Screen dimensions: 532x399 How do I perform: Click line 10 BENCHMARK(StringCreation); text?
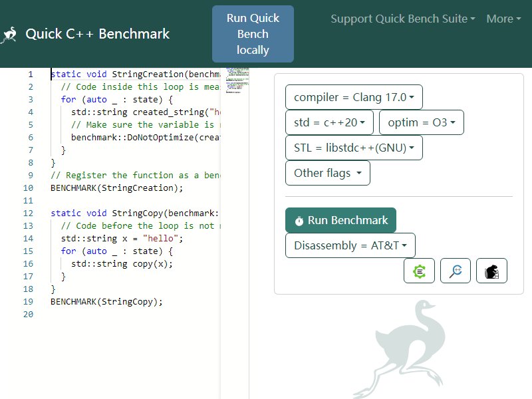[117, 188]
